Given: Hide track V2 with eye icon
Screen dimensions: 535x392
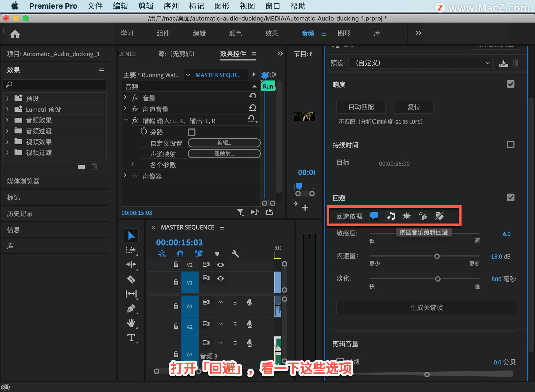Looking at the screenshot, I should pos(220,265).
